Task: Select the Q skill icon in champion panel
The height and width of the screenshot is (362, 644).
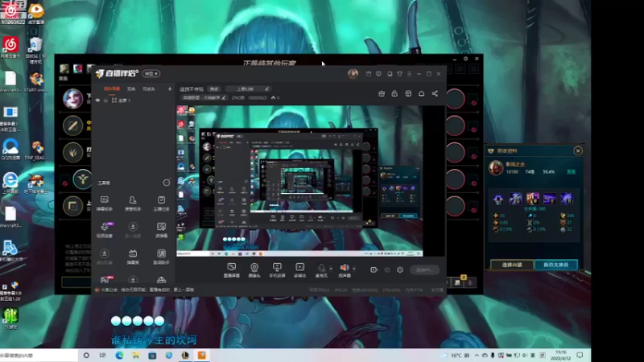Action: coord(515,199)
